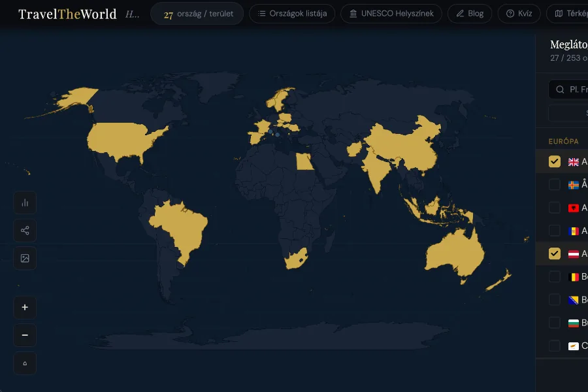Zoom in with the plus button
This screenshot has height=392, width=588.
click(x=25, y=308)
